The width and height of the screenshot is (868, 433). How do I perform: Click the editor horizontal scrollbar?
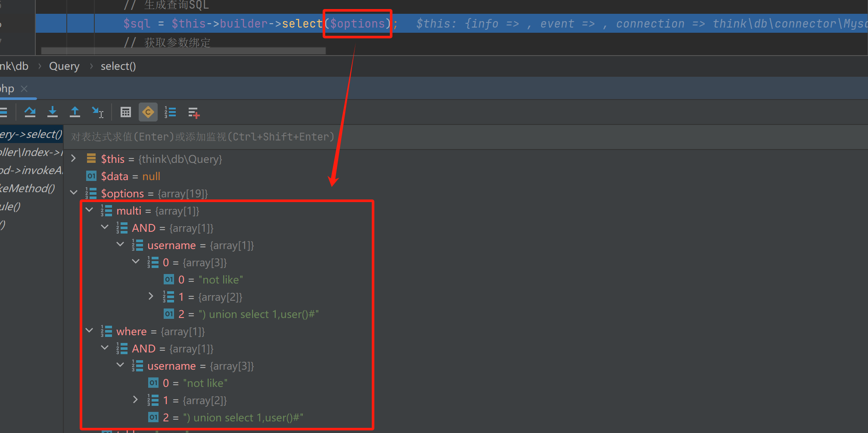tap(183, 51)
